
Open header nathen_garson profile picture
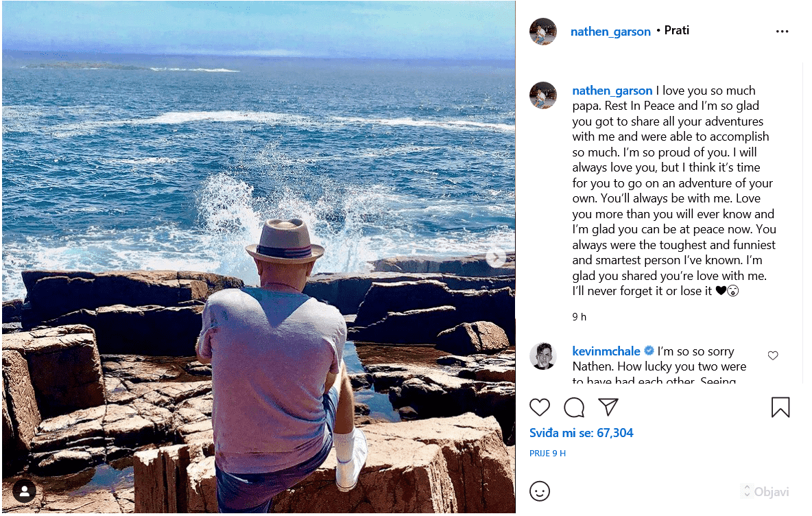pyautogui.click(x=543, y=32)
